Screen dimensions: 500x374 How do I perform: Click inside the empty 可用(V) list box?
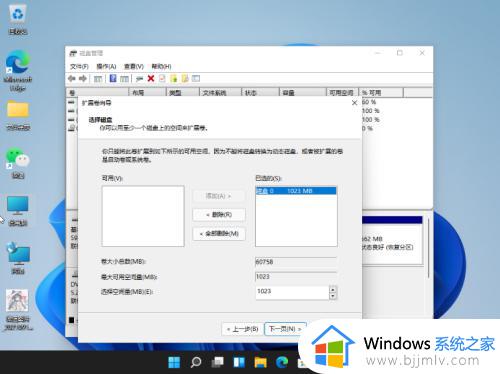143,216
